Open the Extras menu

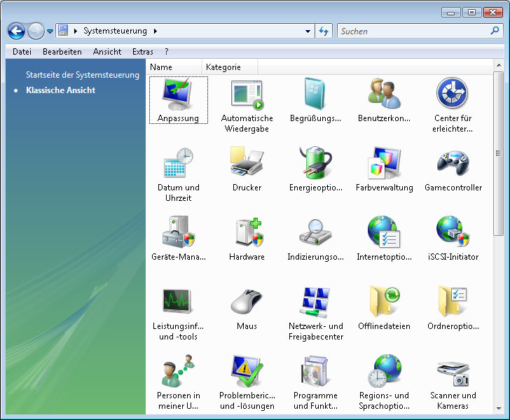142,52
